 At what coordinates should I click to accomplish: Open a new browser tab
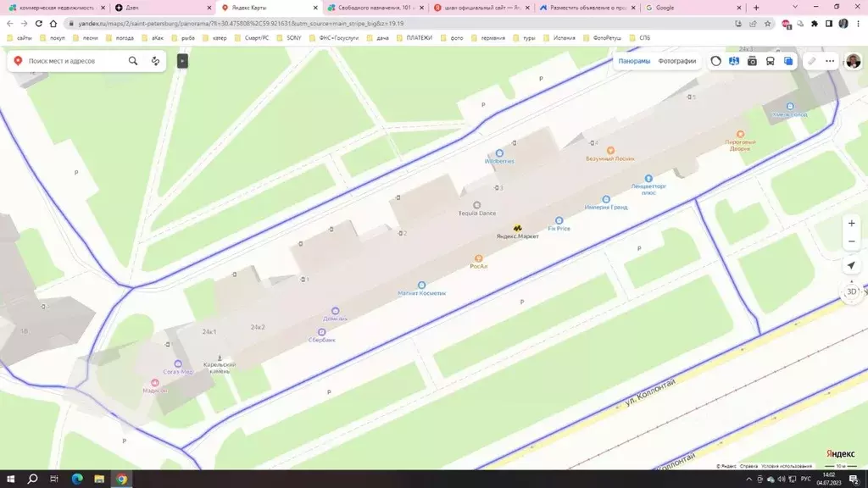coord(756,8)
